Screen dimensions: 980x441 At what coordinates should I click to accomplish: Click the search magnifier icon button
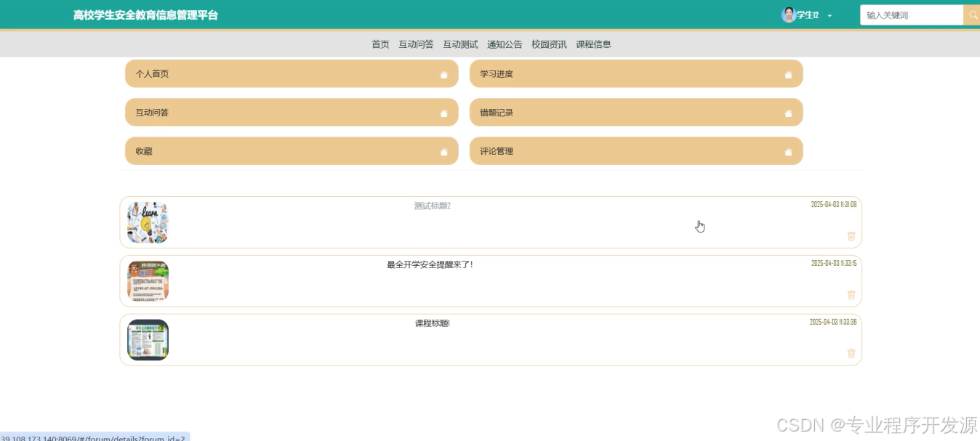(x=972, y=15)
